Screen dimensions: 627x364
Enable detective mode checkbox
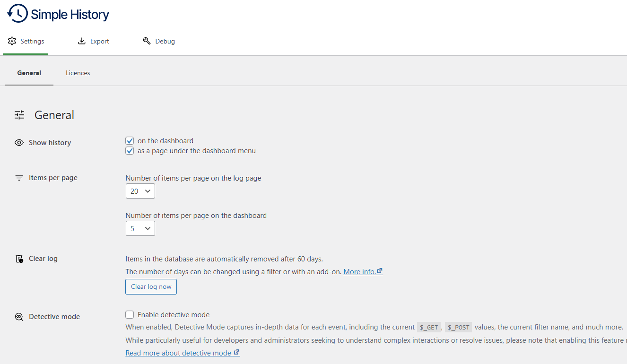click(x=130, y=314)
